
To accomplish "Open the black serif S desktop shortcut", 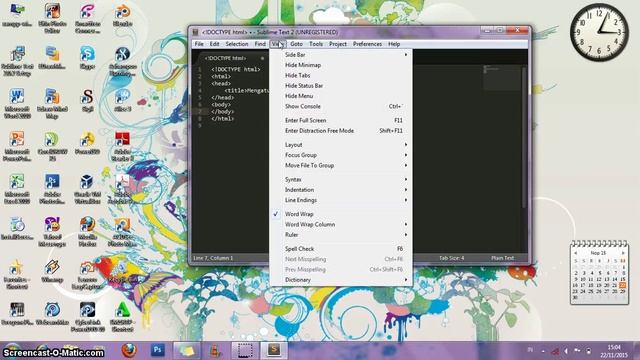I will (87, 100).
